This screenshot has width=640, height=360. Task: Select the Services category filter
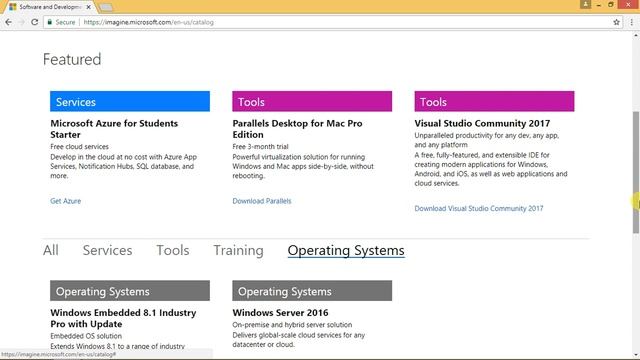pyautogui.click(x=107, y=250)
